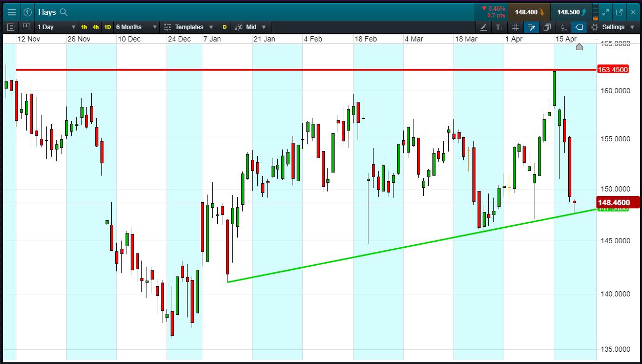
Task: Click the dashed-square layout icon
Action: click(x=26, y=27)
